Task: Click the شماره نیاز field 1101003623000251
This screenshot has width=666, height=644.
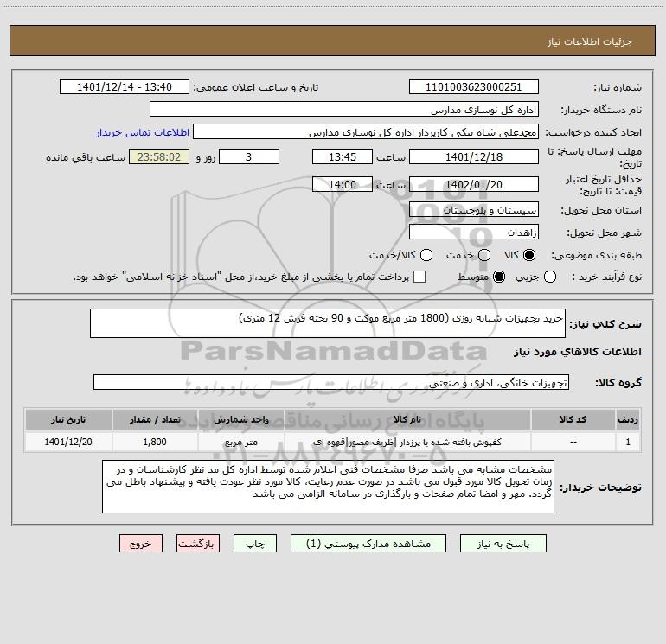Action: pyautogui.click(x=474, y=86)
